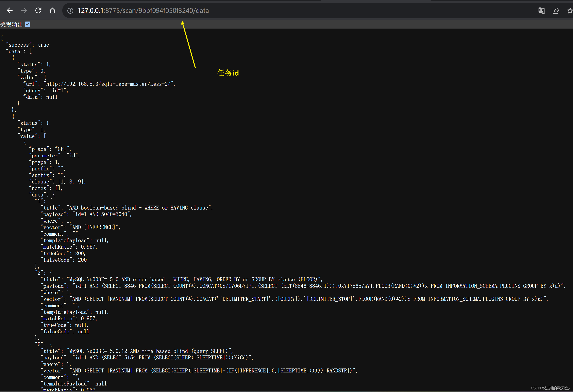
Task: Click the "trueCode": 200 line
Action: click(63, 253)
